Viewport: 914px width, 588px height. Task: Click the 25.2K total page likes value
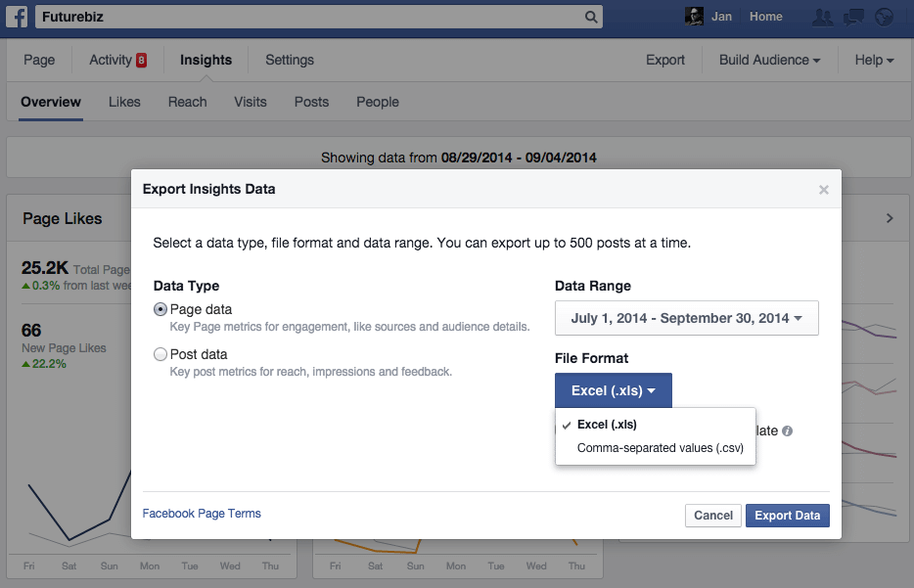click(x=45, y=268)
